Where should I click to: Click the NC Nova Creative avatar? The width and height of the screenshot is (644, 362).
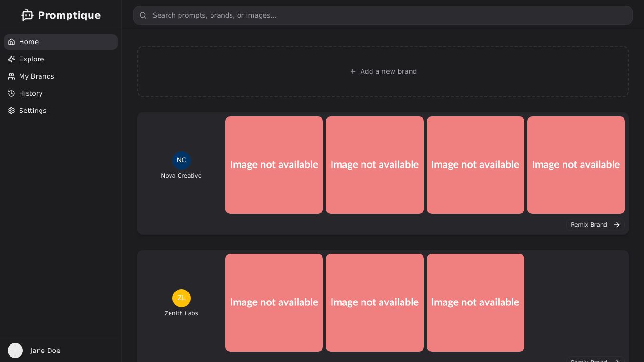tap(181, 161)
